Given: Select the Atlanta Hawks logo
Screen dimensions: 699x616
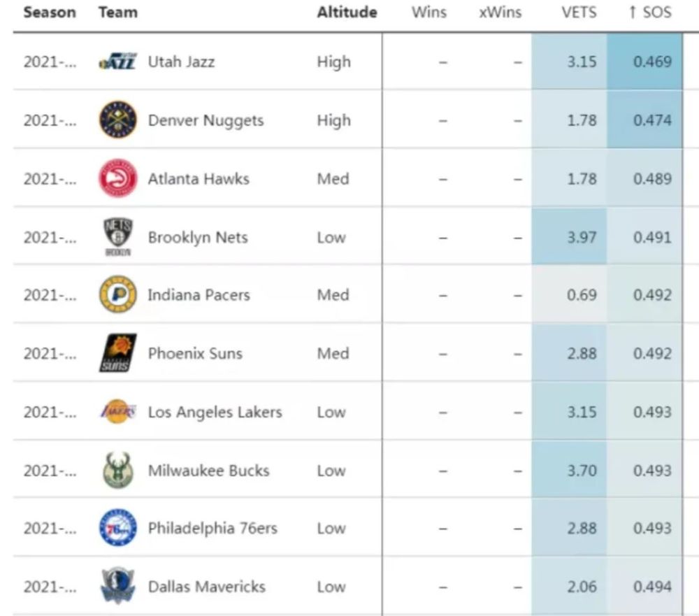Looking at the screenshot, I should pos(117,178).
